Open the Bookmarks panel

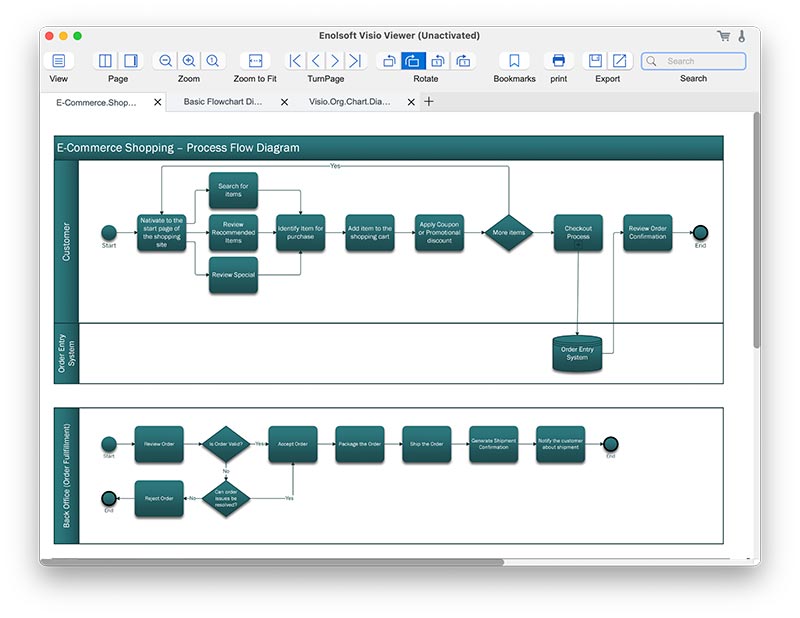click(514, 61)
